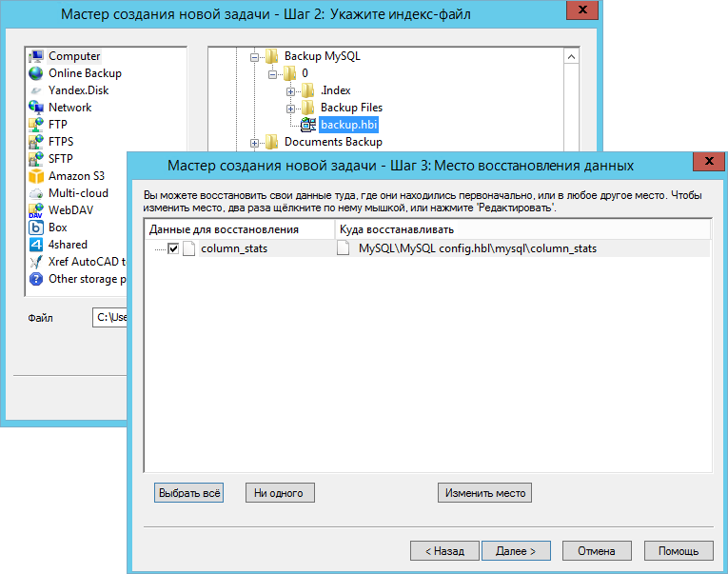Expand the Backup Files folder node
The image size is (728, 574).
tap(290, 109)
